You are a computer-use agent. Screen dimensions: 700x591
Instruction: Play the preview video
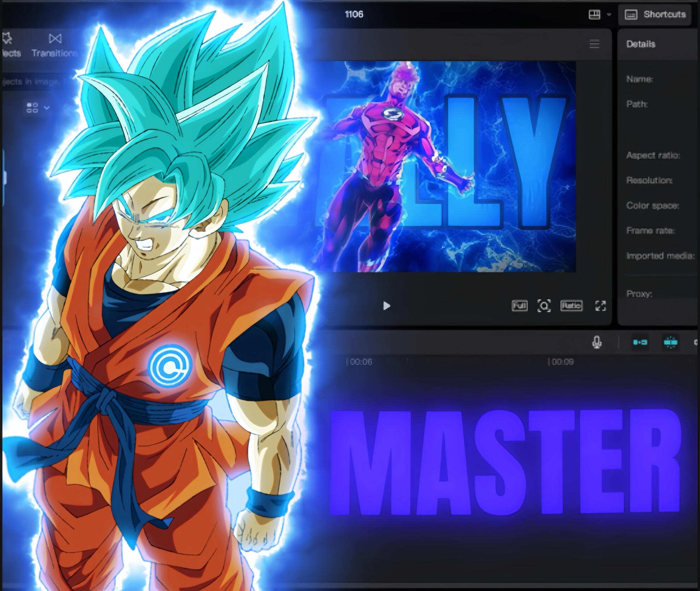coord(386,306)
